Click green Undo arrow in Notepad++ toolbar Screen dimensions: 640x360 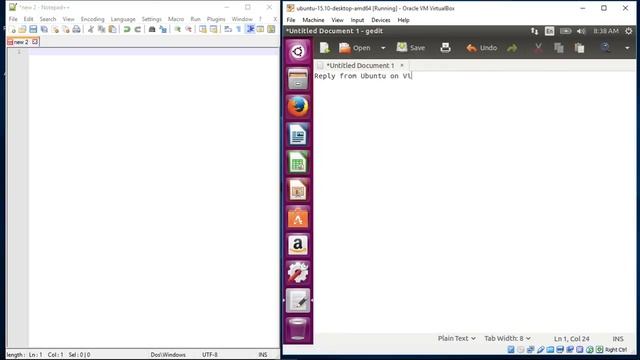(127, 29)
